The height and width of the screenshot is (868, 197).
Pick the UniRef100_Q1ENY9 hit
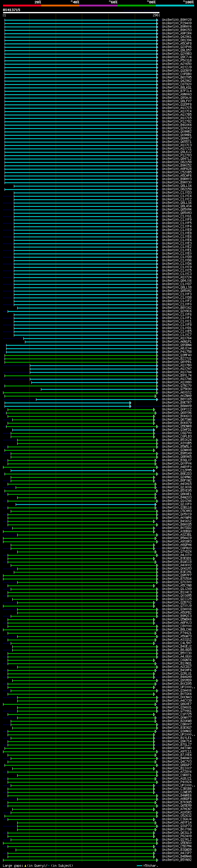click(177, 71)
